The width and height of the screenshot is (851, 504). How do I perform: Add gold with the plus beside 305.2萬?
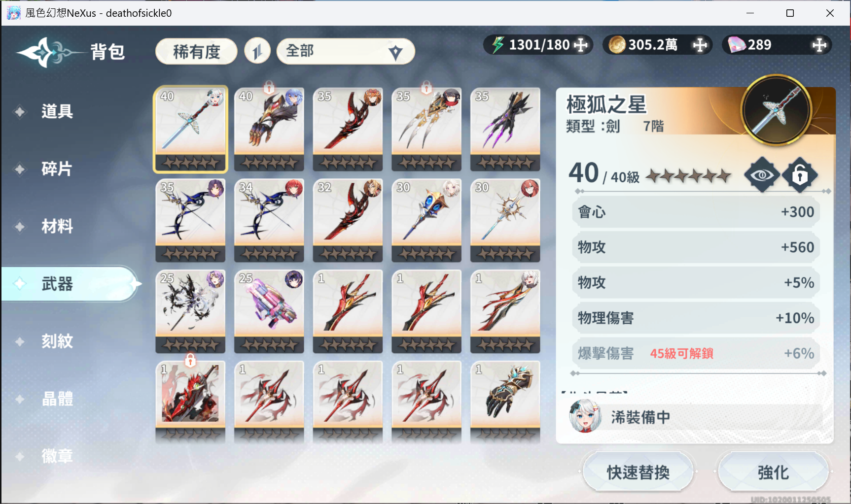(x=700, y=45)
